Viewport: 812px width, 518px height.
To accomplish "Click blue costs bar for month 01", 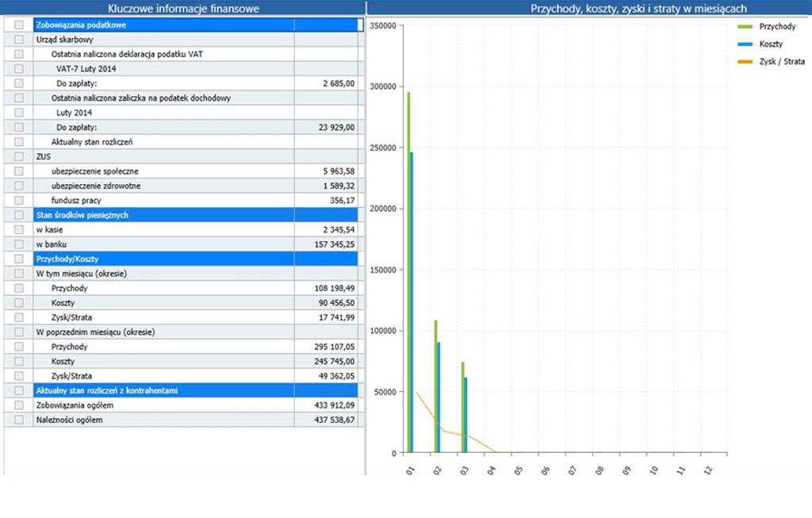I will click(412, 302).
